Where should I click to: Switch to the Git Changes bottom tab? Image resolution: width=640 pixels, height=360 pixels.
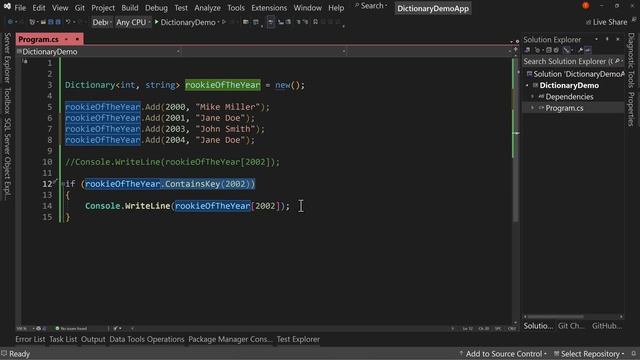pos(571,326)
